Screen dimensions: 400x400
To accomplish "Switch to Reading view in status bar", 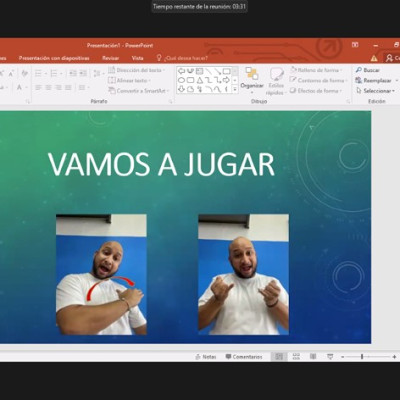I will click(313, 356).
